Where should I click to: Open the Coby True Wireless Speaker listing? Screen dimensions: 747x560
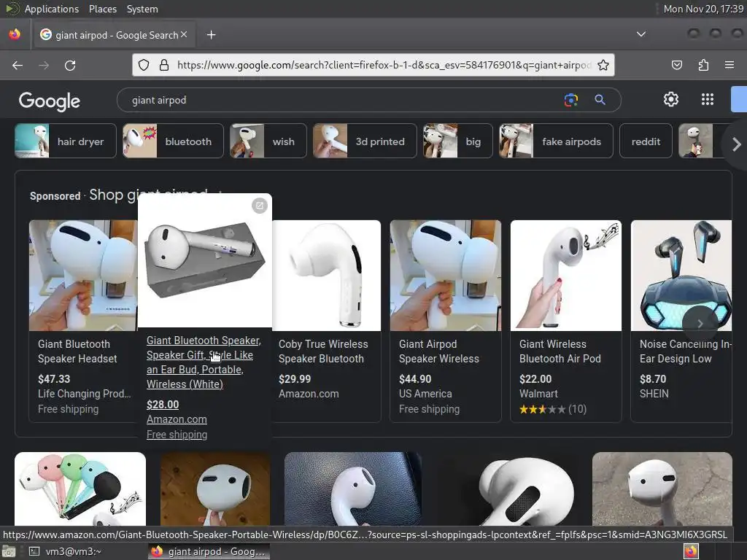tap(323, 351)
